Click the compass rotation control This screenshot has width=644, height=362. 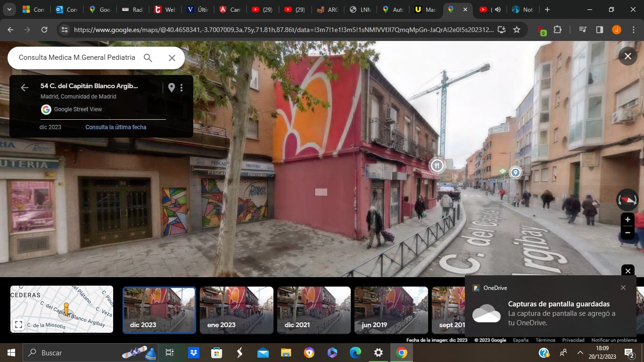click(627, 200)
